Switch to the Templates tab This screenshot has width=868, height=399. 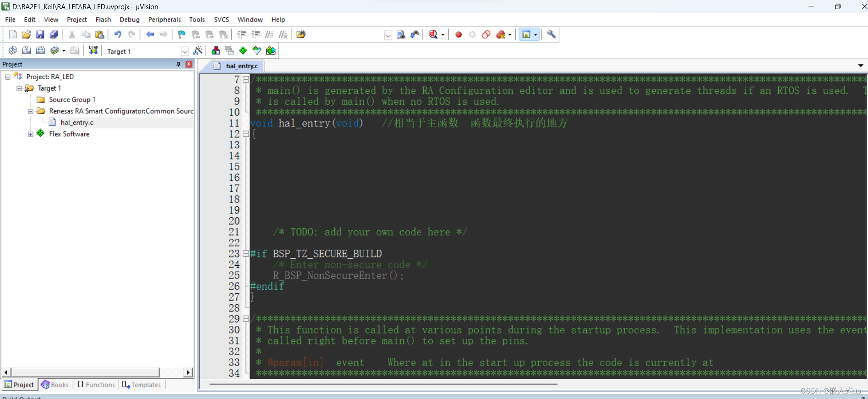(142, 385)
